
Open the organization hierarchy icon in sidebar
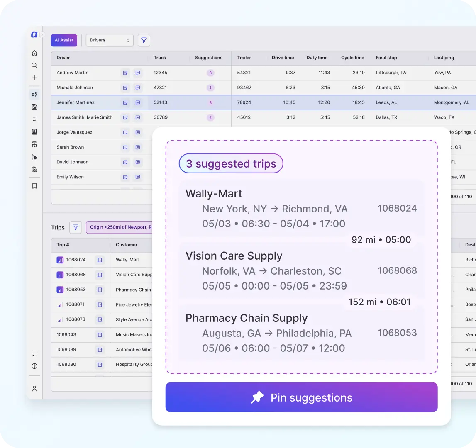click(x=34, y=144)
